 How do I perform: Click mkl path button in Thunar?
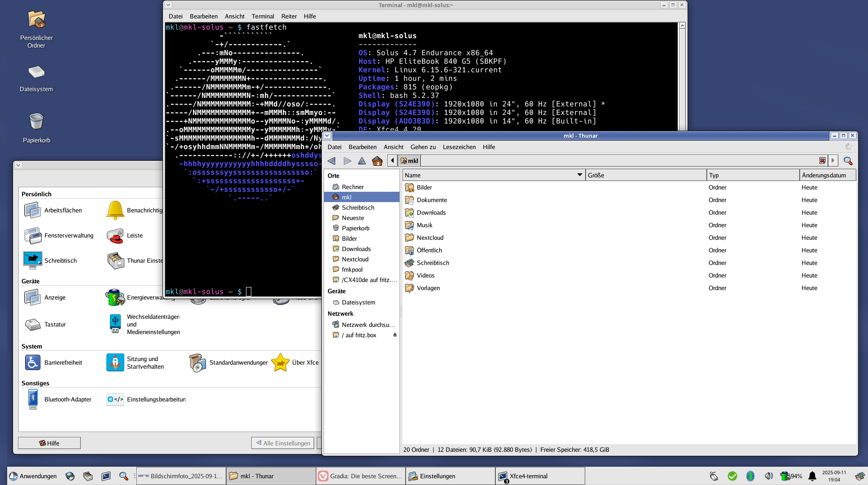click(x=409, y=161)
